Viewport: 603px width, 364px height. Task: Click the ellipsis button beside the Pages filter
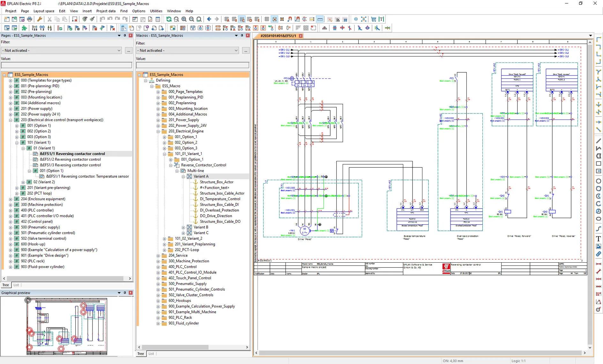[x=129, y=50]
